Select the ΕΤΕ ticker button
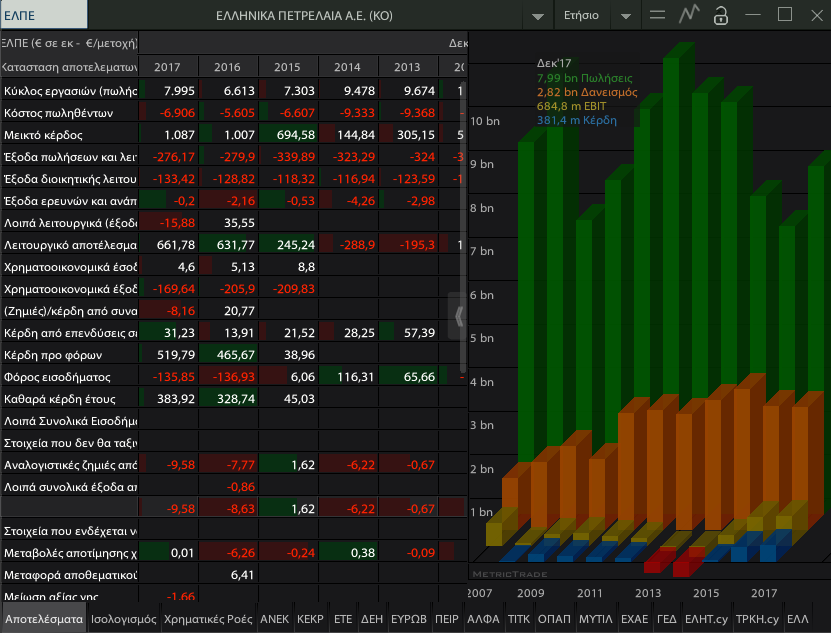The height and width of the screenshot is (633, 831). point(343,619)
